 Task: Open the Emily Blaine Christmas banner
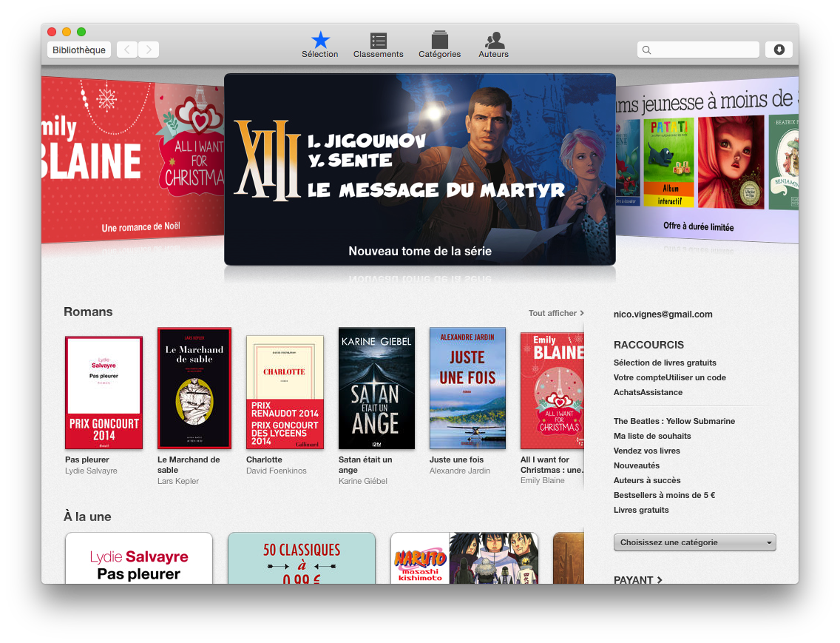(x=132, y=160)
